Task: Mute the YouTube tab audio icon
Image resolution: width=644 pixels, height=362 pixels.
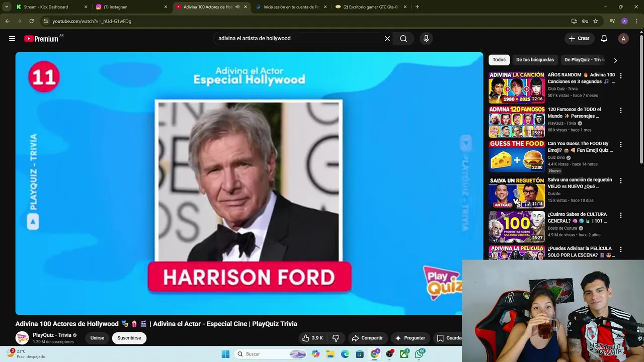Action: (237, 7)
